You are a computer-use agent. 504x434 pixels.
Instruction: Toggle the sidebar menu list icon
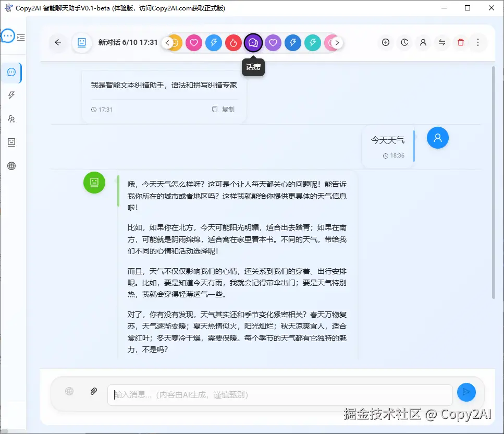click(21, 38)
